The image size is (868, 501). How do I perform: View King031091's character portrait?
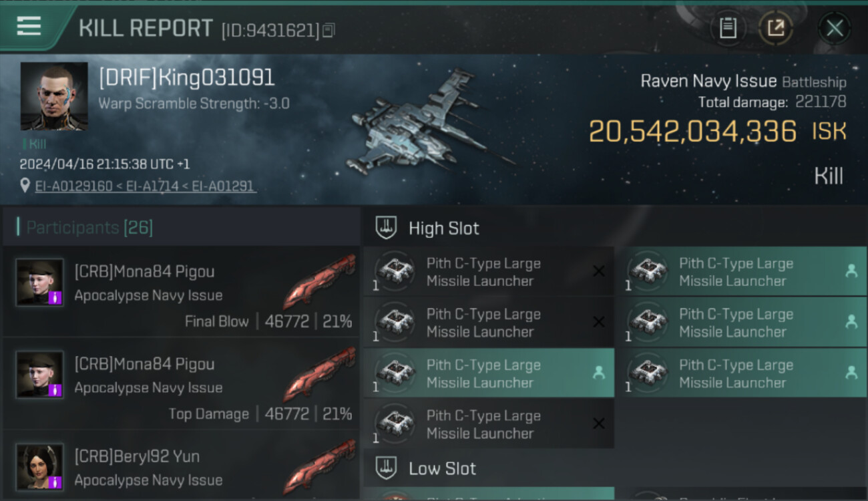(54, 96)
